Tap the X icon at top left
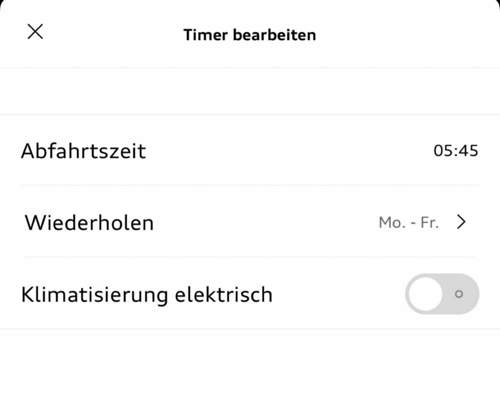The width and height of the screenshot is (500, 394). click(x=35, y=32)
